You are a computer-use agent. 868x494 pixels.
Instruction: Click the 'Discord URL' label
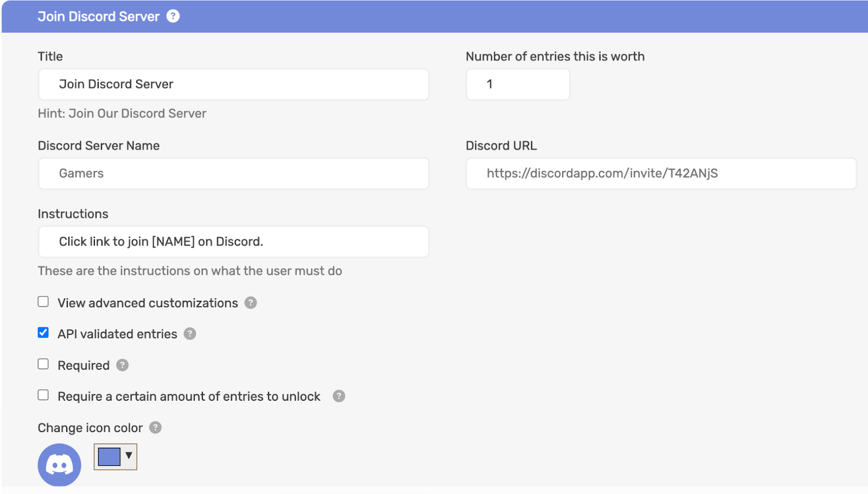coord(501,145)
